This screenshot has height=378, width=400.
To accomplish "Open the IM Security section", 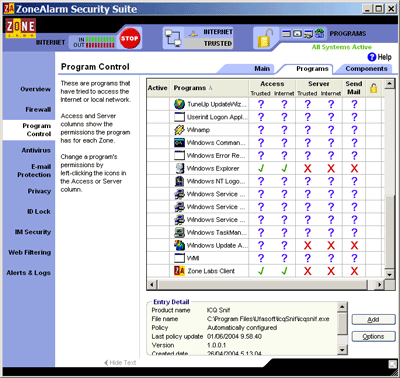I will 33,232.
